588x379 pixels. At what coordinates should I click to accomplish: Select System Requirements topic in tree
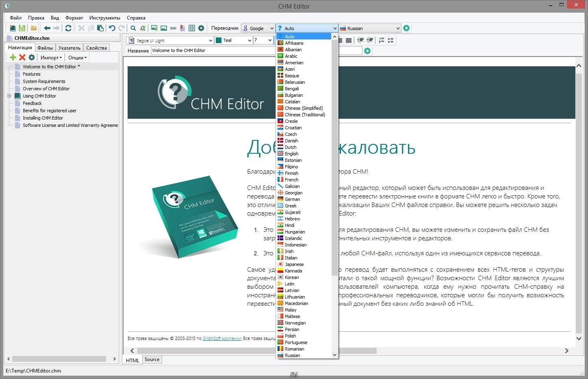coord(44,81)
